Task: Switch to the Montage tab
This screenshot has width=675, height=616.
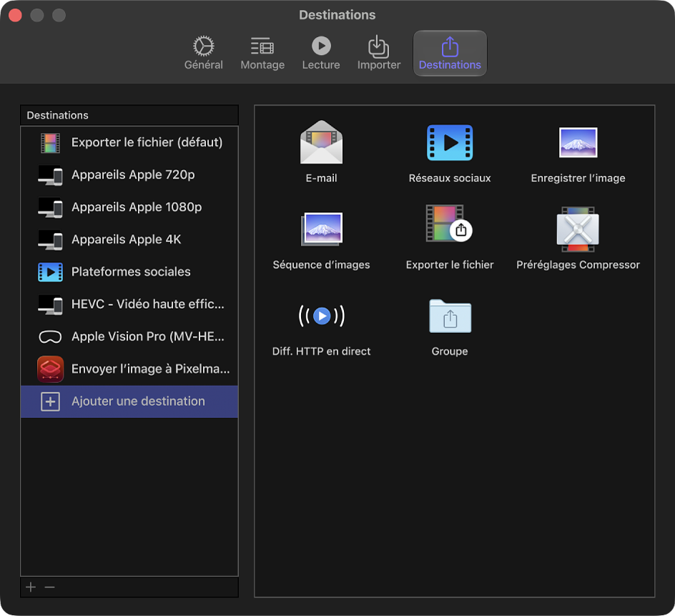Action: [262, 54]
